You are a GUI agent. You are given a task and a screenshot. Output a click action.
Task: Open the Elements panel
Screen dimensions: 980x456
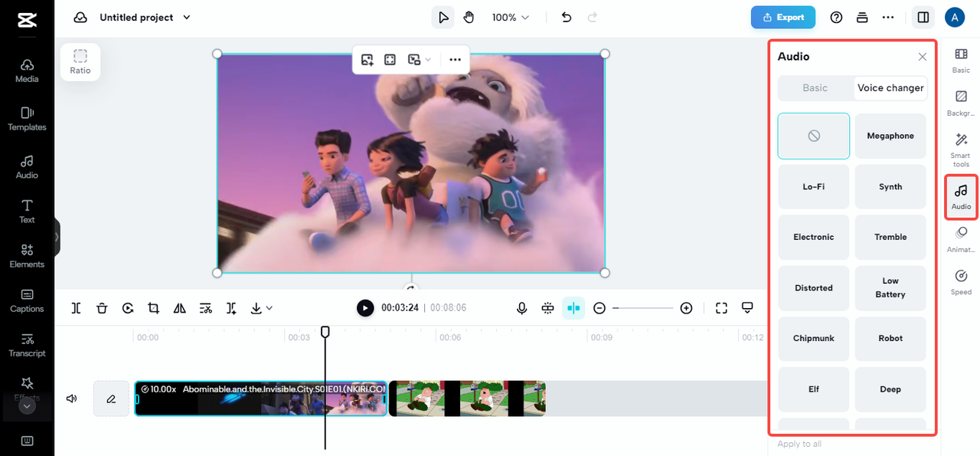point(27,256)
